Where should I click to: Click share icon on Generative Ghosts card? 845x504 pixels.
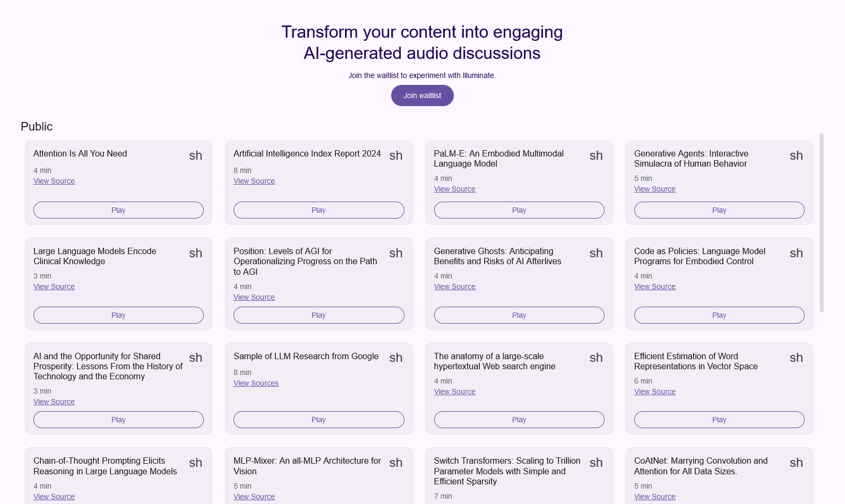[596, 253]
